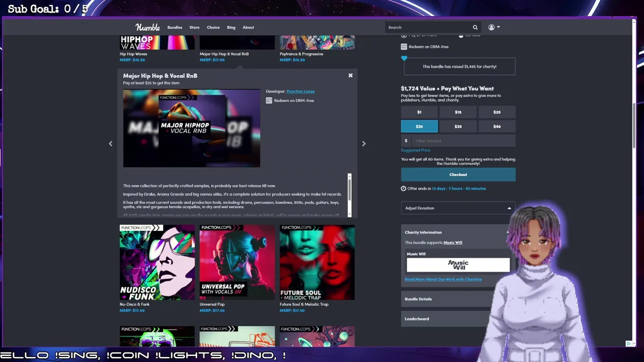Viewport: 644px width, 362px height.
Task: Click the search magnifier icon
Action: (475, 27)
